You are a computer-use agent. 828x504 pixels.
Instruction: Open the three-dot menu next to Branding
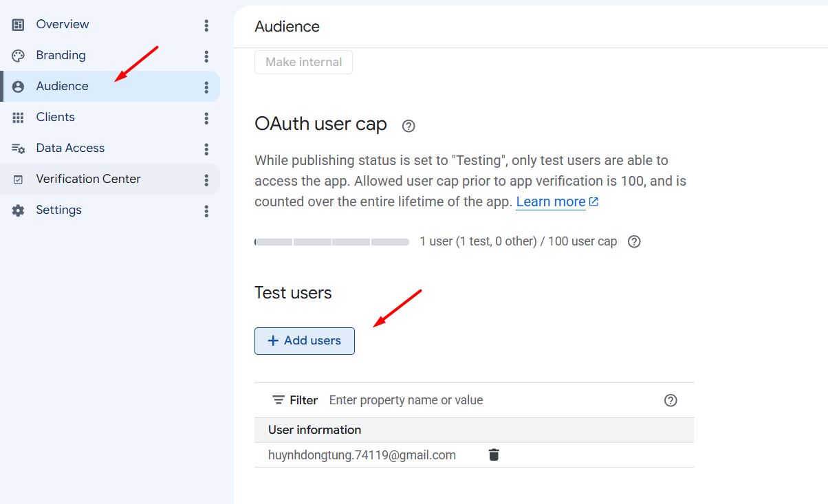206,56
